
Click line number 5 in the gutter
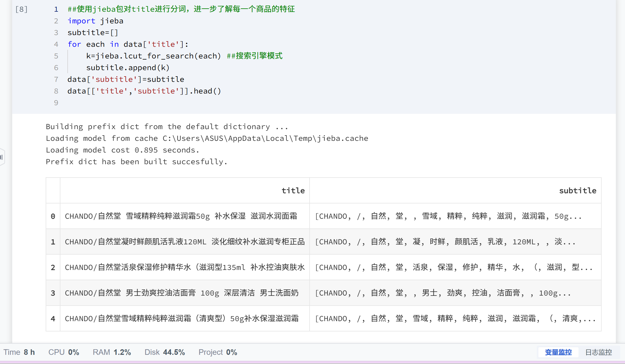pos(56,56)
